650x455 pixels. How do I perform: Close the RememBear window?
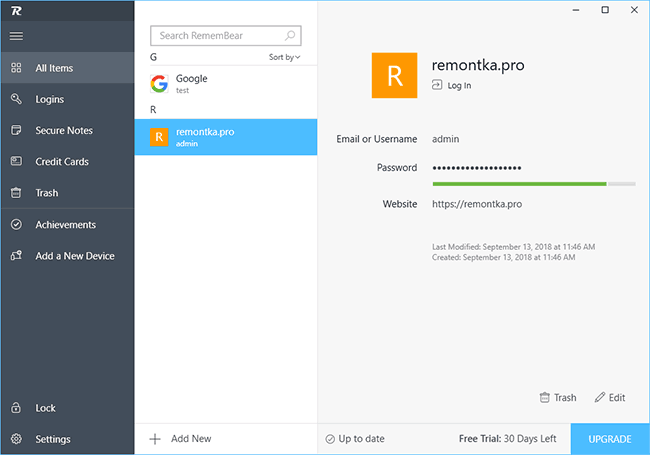(634, 10)
